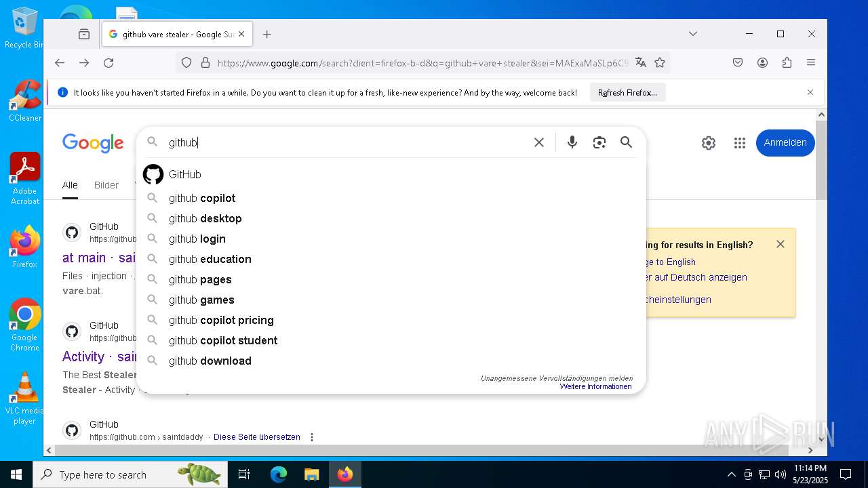Image resolution: width=868 pixels, height=488 pixels.
Task: Open Google Lens image search icon
Action: coord(599,142)
